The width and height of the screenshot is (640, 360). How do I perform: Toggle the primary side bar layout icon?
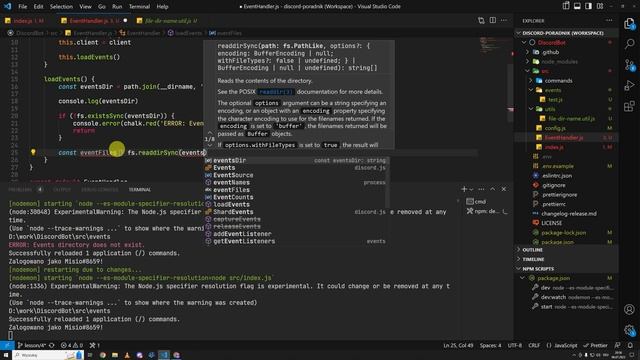pos(566,6)
